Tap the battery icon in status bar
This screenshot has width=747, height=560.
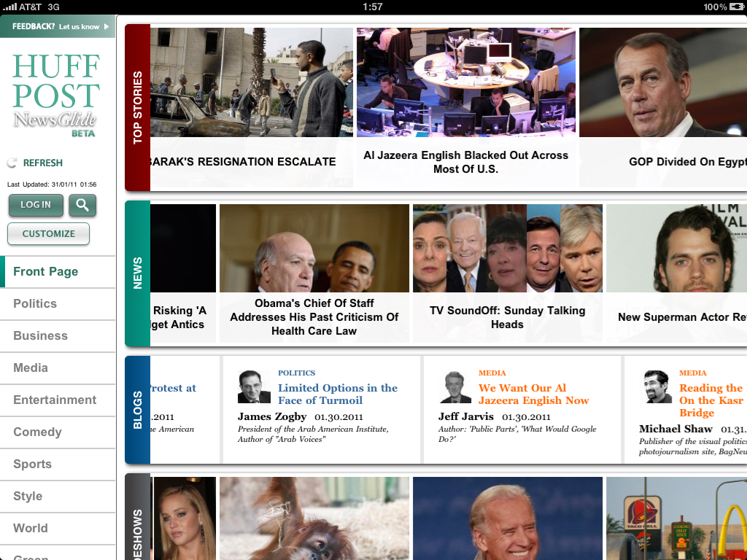coord(737,7)
